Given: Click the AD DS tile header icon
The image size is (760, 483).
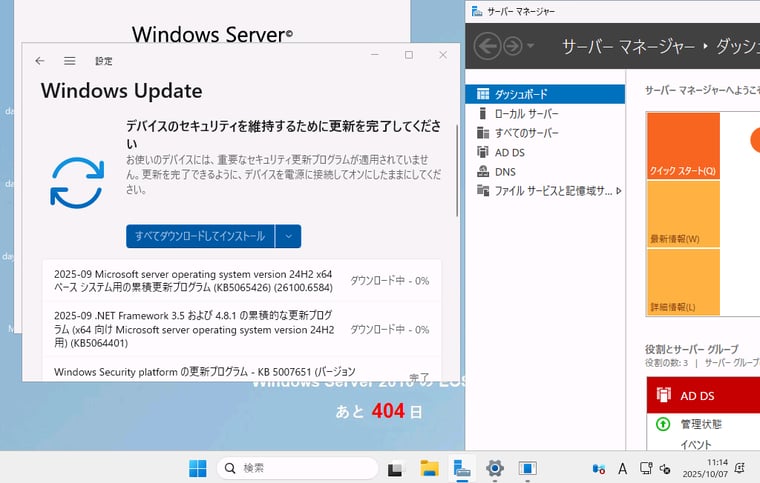Looking at the screenshot, I should point(664,395).
